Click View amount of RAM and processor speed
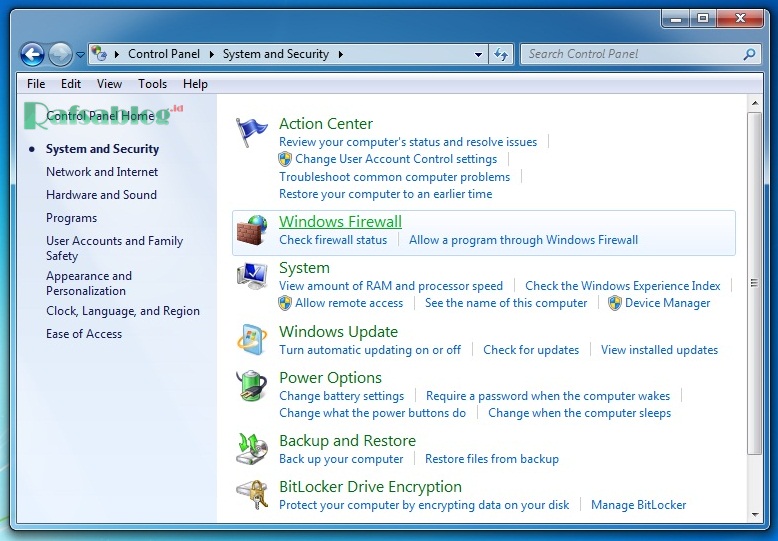778x541 pixels. 391,286
